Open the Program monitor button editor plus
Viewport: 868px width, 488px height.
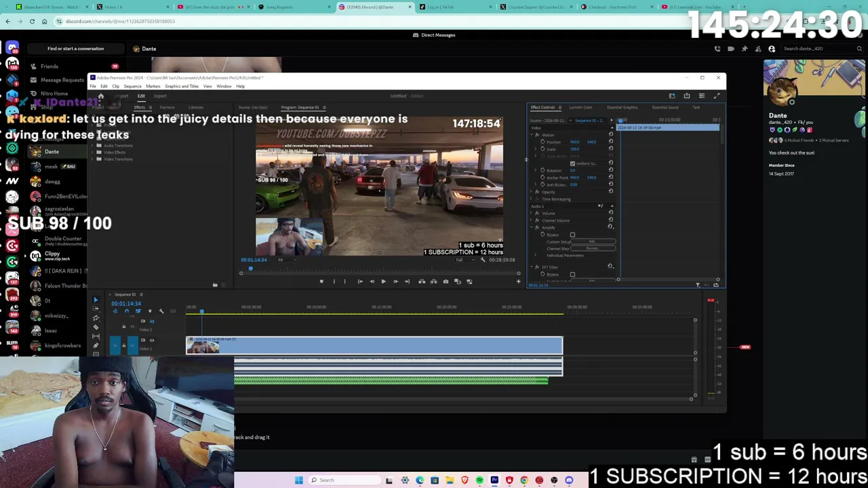(x=519, y=281)
